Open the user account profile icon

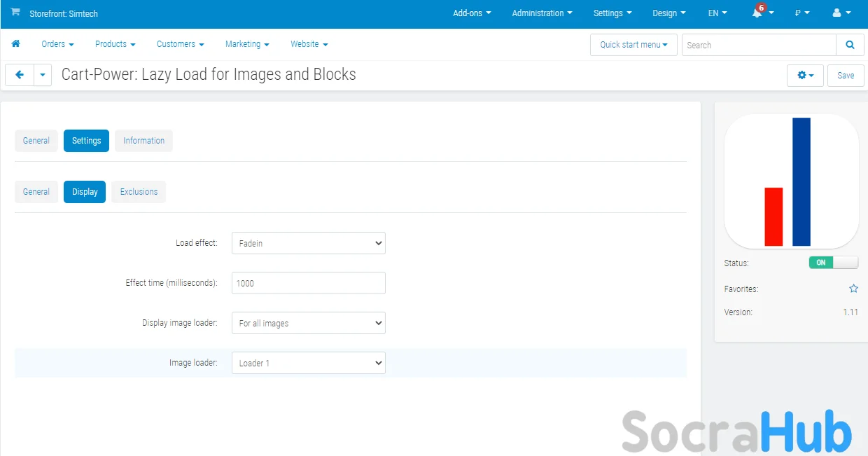pyautogui.click(x=836, y=13)
